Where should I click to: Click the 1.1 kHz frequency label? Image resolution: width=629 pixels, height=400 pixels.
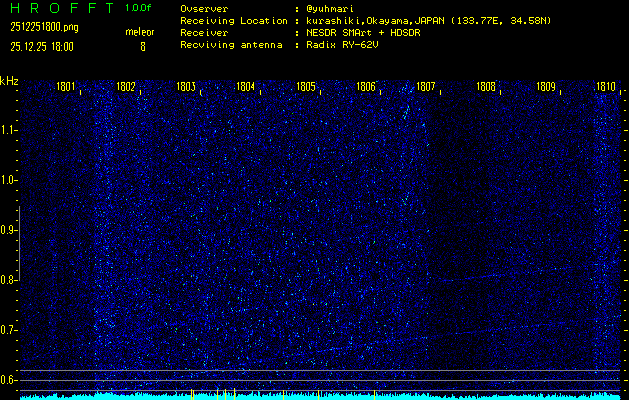click(x=9, y=130)
